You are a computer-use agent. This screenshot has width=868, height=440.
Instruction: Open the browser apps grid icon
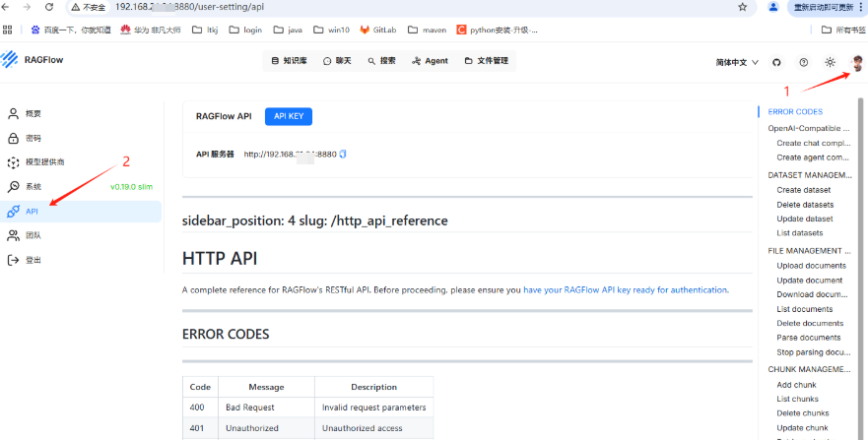coord(7,30)
